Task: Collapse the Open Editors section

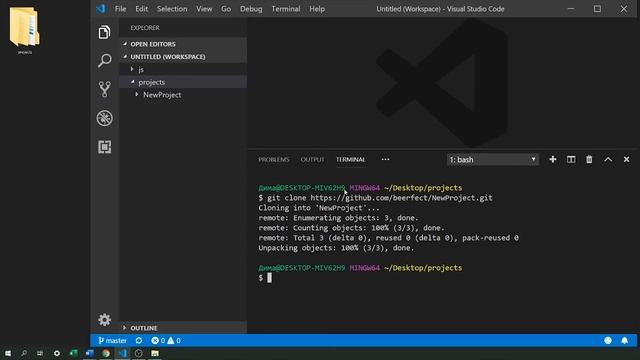Action: point(183,44)
